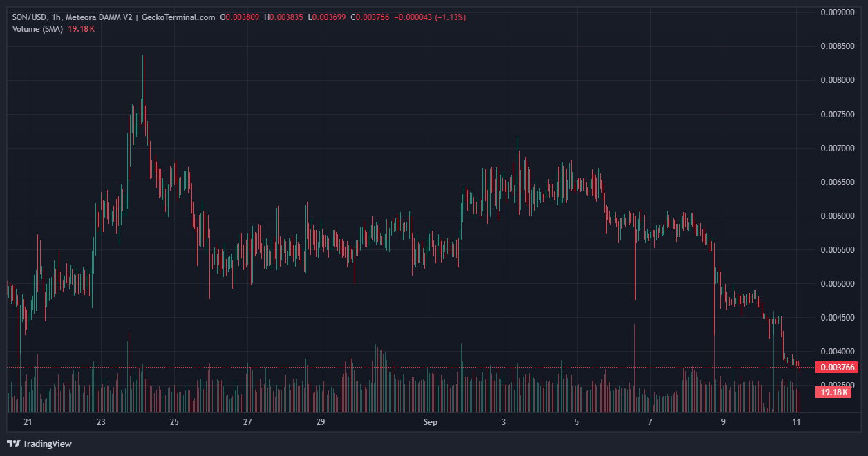Click the date label 29 on time axis
This screenshot has width=868, height=456.
tap(321, 422)
